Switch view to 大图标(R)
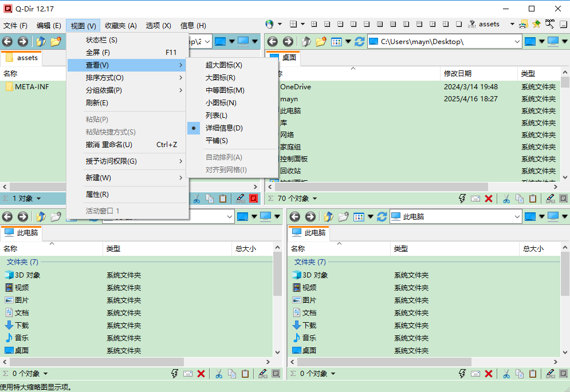This screenshot has width=570, height=392. (223, 77)
